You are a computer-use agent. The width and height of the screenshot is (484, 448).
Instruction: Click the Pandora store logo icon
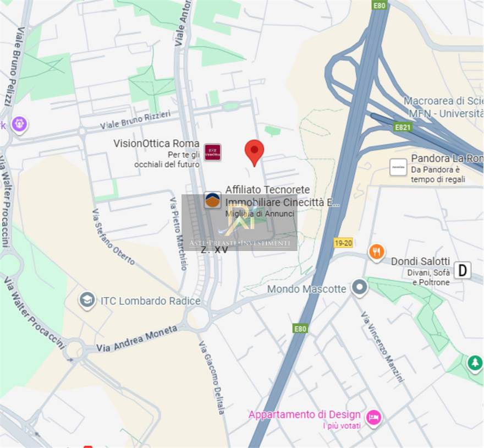[x=398, y=167]
